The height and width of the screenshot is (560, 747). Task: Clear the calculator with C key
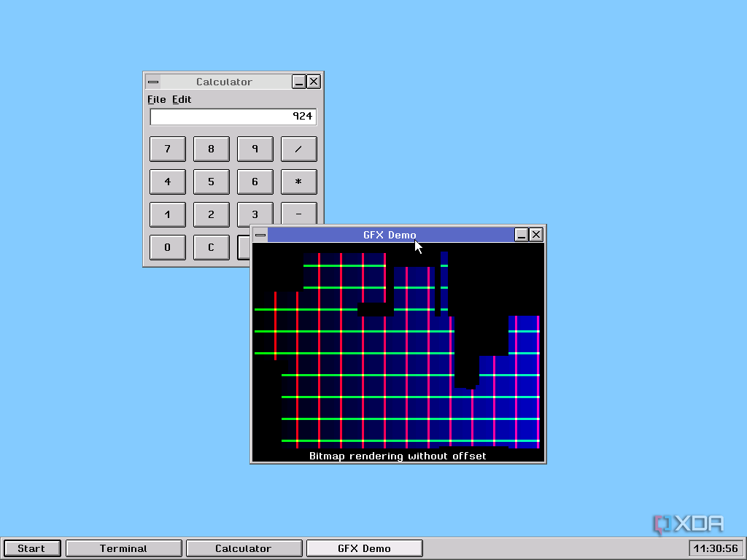[x=212, y=248]
